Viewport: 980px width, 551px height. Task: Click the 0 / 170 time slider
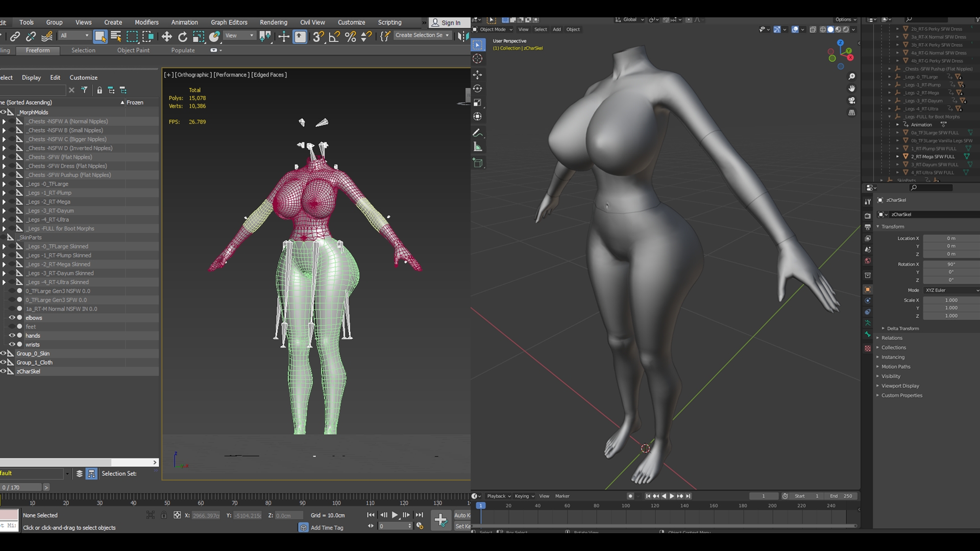pos(20,488)
